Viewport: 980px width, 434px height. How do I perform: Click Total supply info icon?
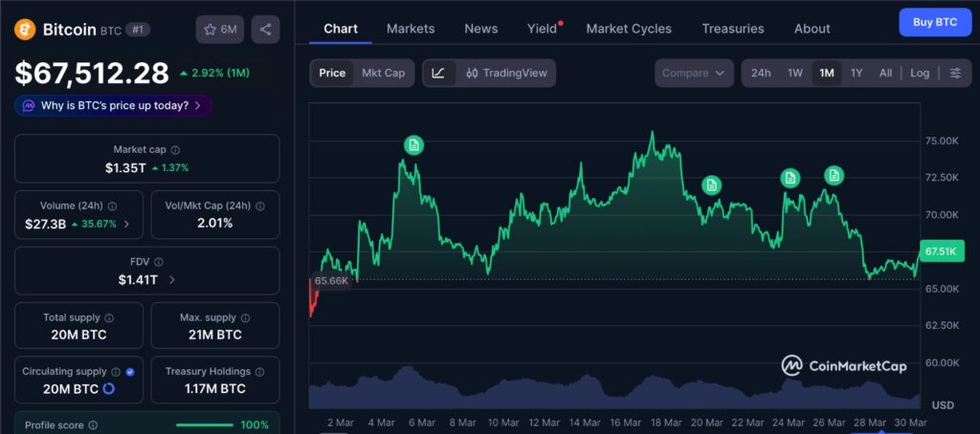[x=109, y=317]
